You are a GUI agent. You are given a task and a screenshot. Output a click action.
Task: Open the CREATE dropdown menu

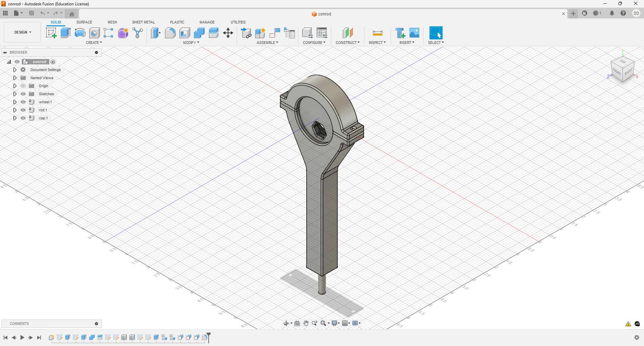[94, 43]
